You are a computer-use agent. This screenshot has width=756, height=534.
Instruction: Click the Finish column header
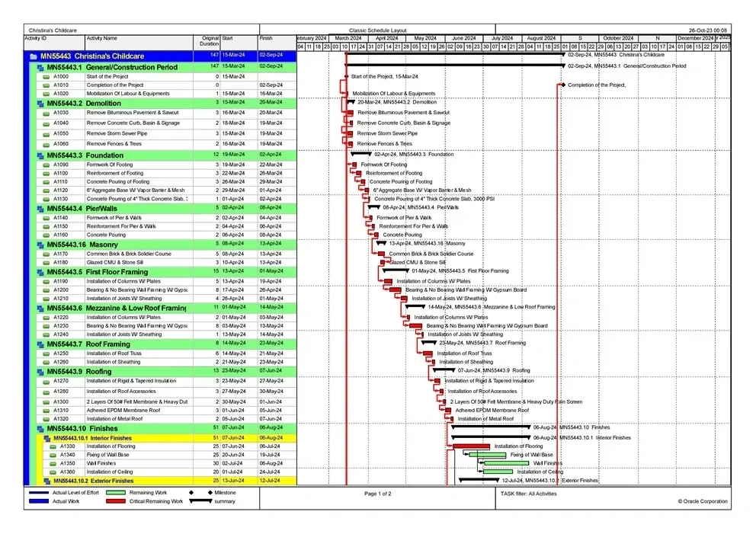(277, 41)
